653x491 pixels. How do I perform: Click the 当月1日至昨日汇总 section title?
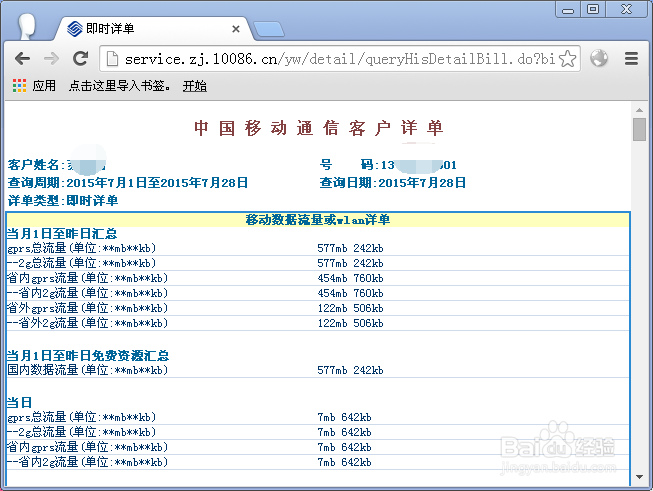pos(62,234)
